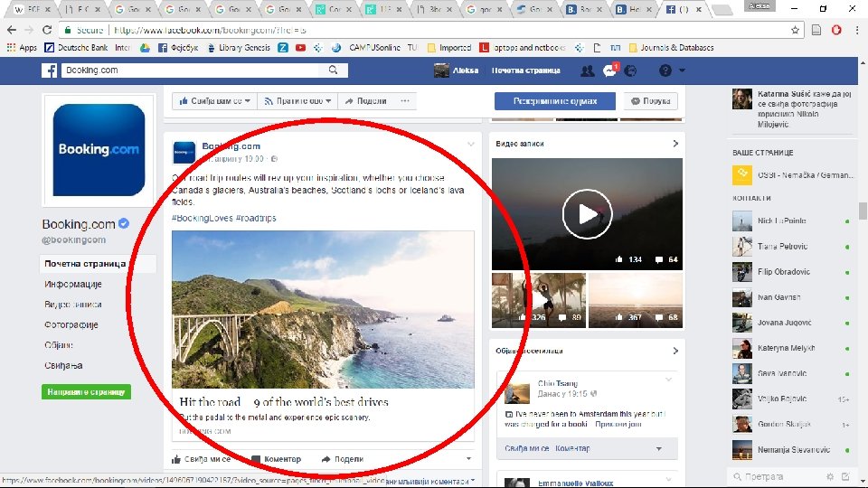Click the blue Book Now button

point(554,100)
